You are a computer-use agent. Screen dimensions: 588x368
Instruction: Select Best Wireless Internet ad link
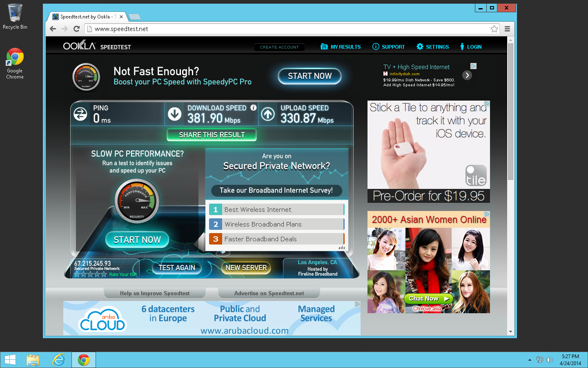[276, 209]
